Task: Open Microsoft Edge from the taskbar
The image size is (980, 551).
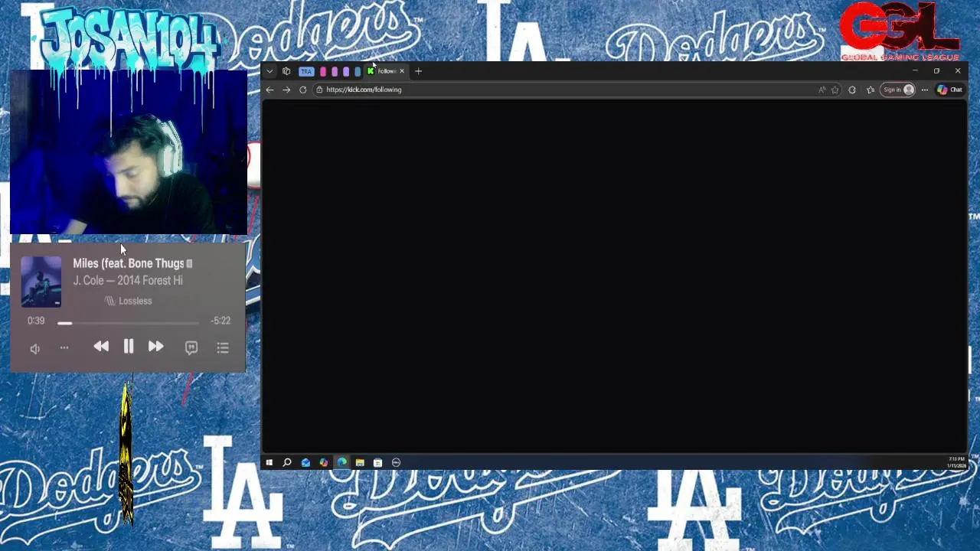Action: click(341, 462)
